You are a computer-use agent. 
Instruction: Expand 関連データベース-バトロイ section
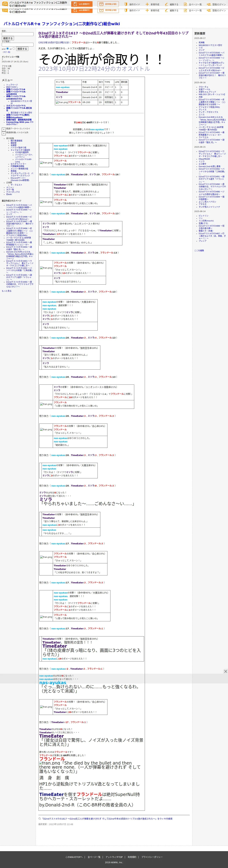(4, 129)
